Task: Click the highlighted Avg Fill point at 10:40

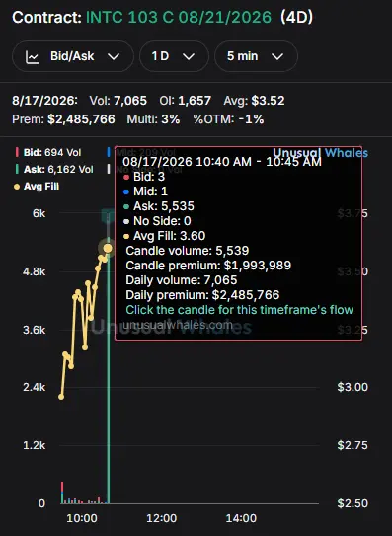Action: pyautogui.click(x=108, y=248)
